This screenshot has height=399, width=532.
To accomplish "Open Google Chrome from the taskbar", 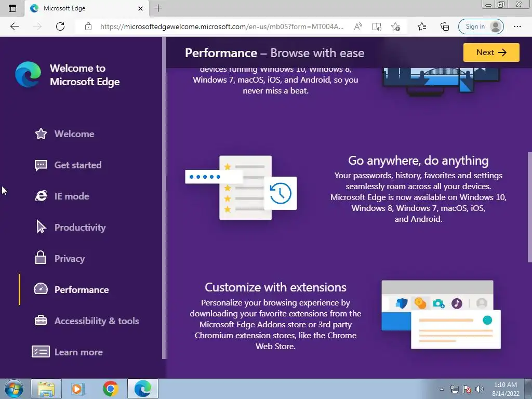I will tap(110, 389).
